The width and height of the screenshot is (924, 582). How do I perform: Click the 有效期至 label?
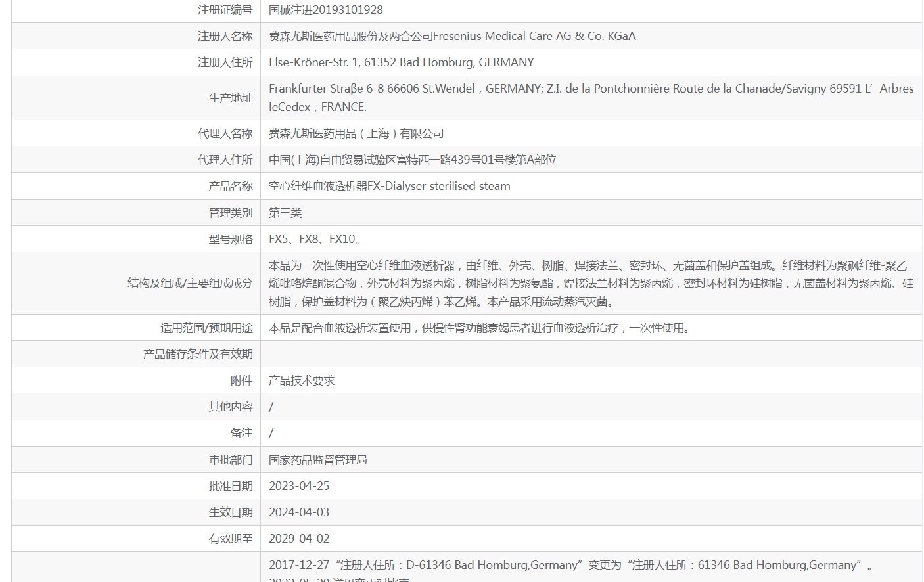click(x=231, y=539)
